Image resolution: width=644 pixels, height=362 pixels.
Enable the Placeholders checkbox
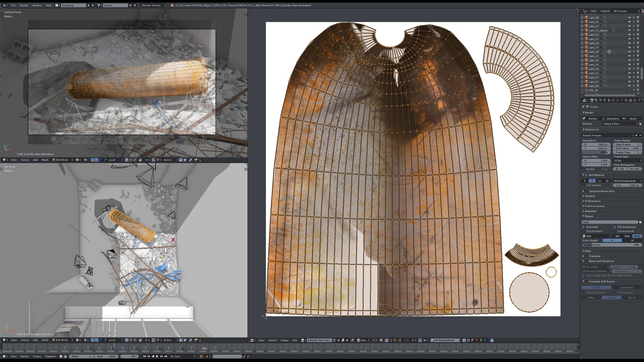(x=584, y=231)
